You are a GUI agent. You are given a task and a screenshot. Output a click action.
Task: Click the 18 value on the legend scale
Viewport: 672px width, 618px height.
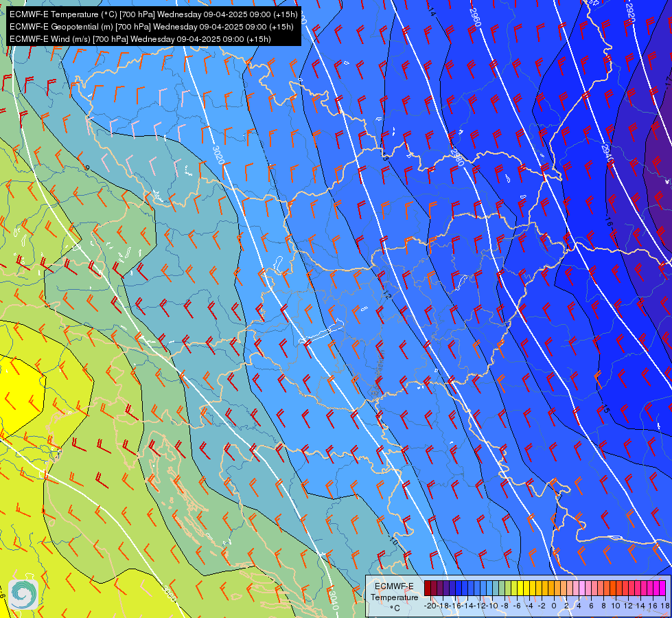[666, 606]
